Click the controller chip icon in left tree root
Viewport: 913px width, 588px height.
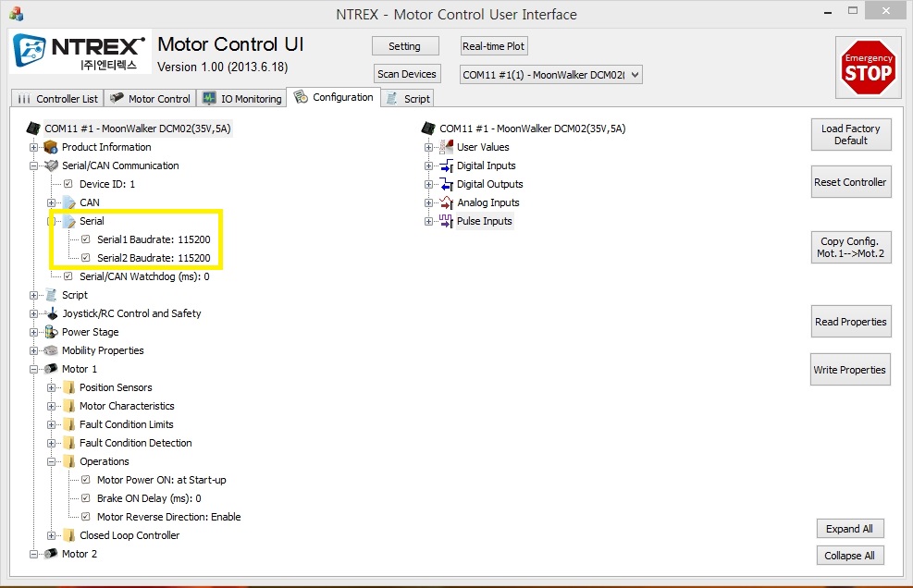33,129
